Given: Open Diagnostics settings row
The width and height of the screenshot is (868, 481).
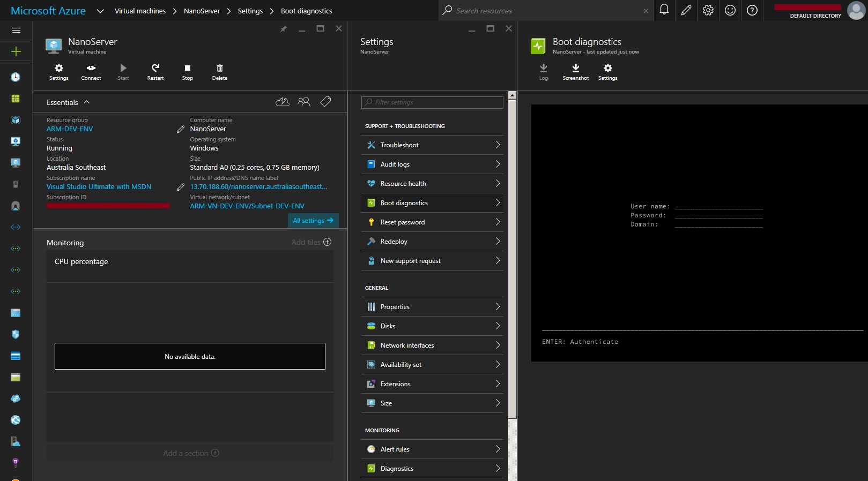Looking at the screenshot, I should tap(433, 469).
